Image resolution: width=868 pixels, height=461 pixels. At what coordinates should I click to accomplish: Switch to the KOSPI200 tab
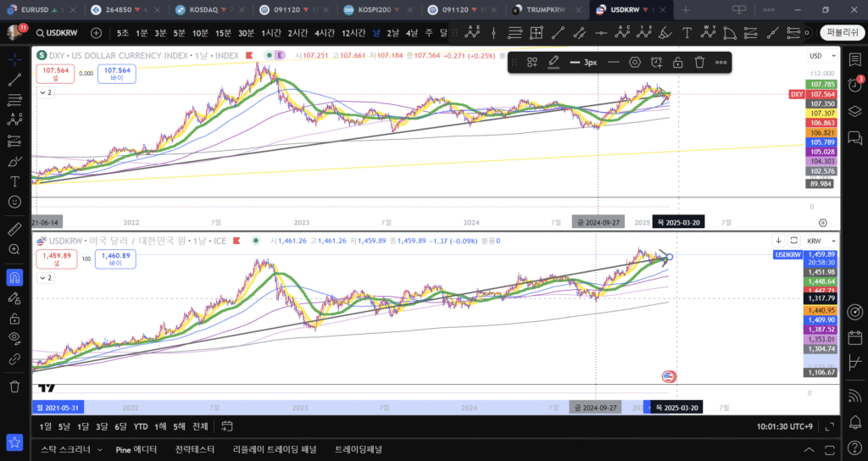point(372,9)
